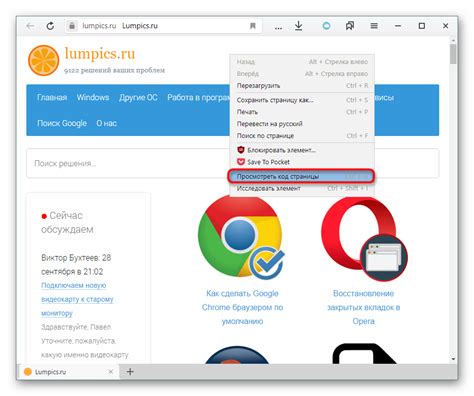The width and height of the screenshot is (474, 396).
Task: Select Перевести на русский
Action: click(x=302, y=124)
